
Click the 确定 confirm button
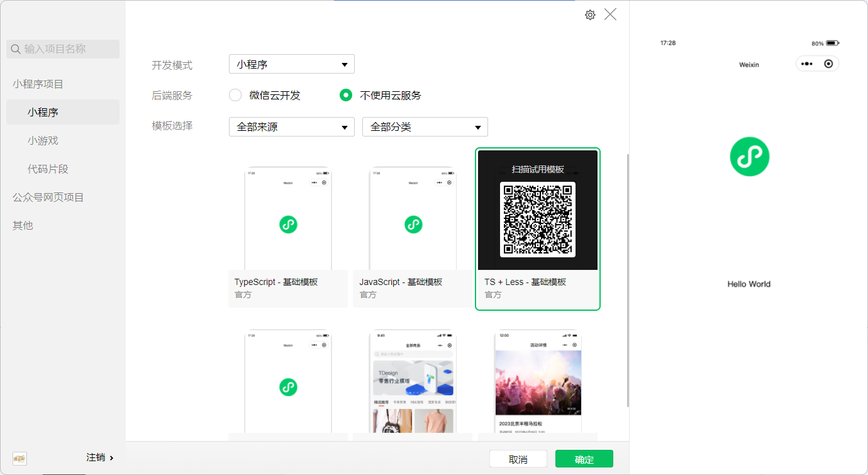584,459
